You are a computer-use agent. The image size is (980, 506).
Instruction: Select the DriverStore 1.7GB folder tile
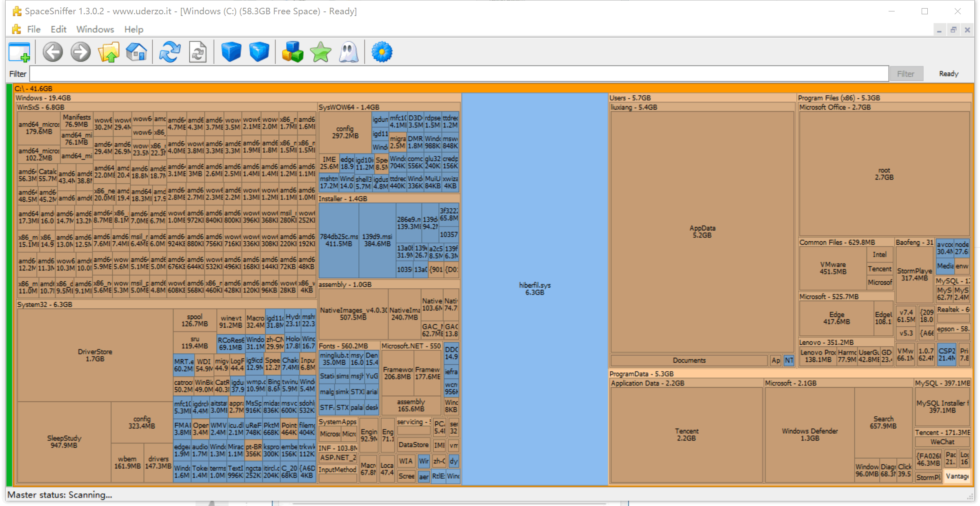[95, 355]
